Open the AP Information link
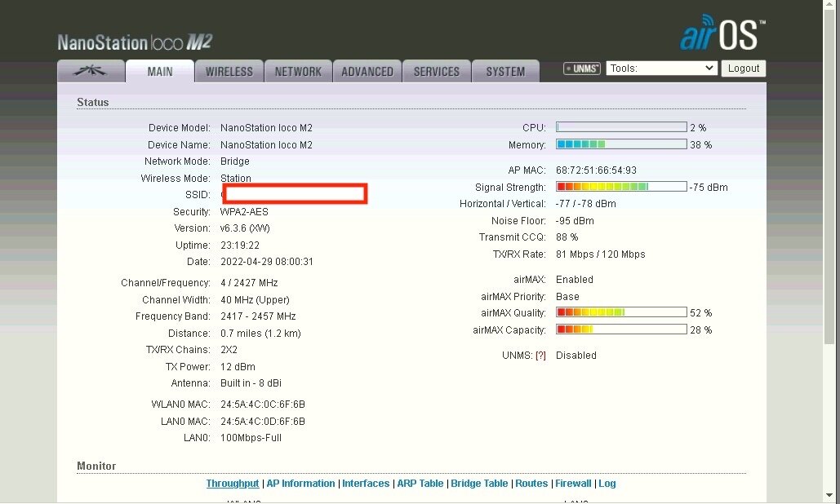Screen dimensions: 840x504 coord(300,483)
